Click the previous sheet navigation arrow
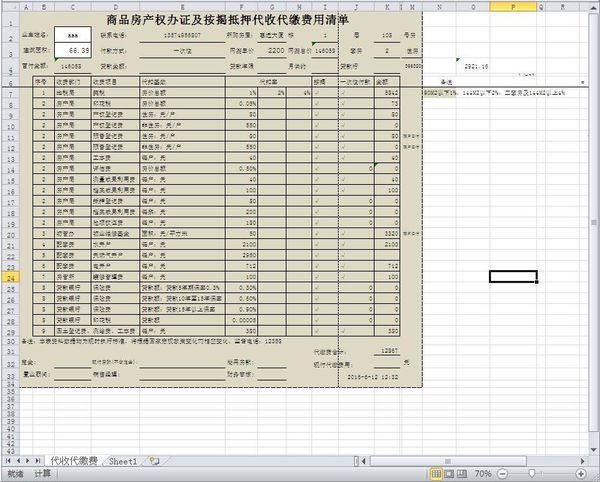The width and height of the screenshot is (600, 482). pyautogui.click(x=17, y=461)
